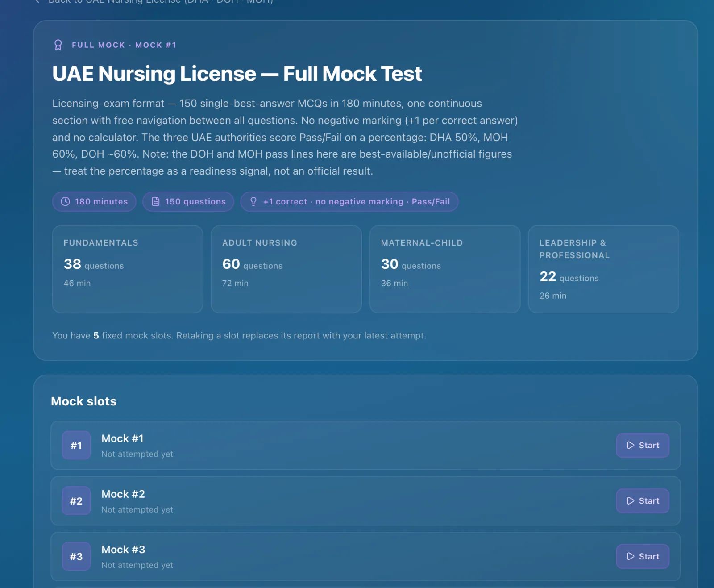The image size is (714, 588).
Task: Click the lightbulb icon in scoring pill
Action: (253, 201)
